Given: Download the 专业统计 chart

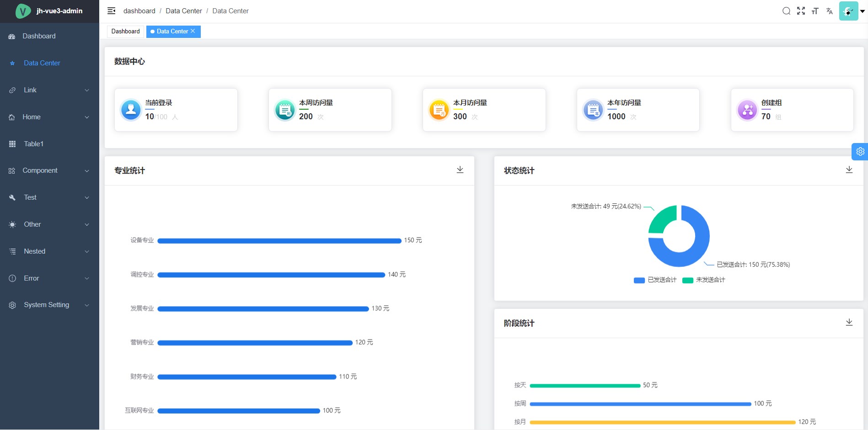Looking at the screenshot, I should click(460, 170).
